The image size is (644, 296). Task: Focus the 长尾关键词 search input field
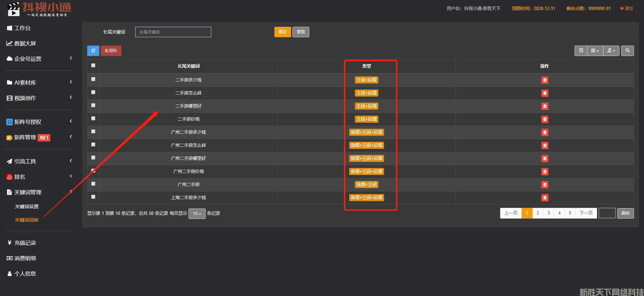(x=173, y=32)
